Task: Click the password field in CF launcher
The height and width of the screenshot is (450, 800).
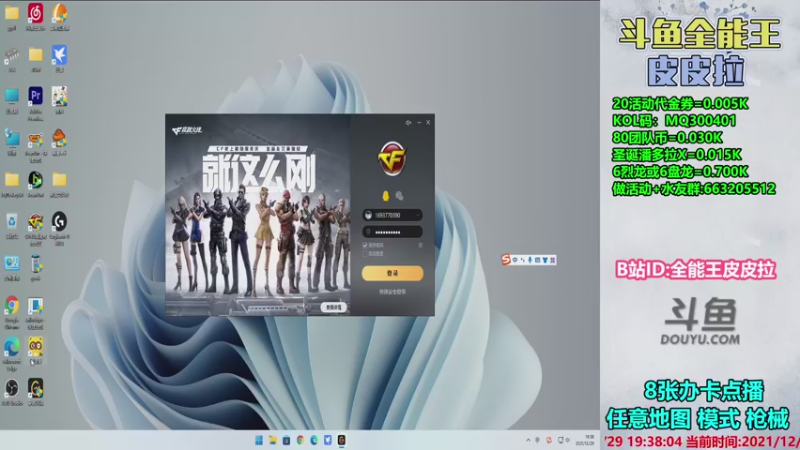Action: point(392,232)
